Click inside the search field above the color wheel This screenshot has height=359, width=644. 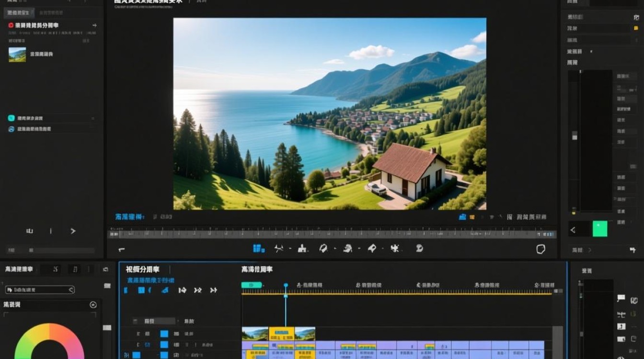[x=40, y=290]
